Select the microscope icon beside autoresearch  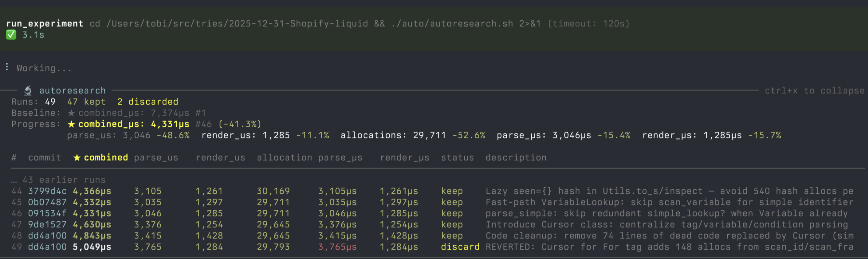(28, 90)
